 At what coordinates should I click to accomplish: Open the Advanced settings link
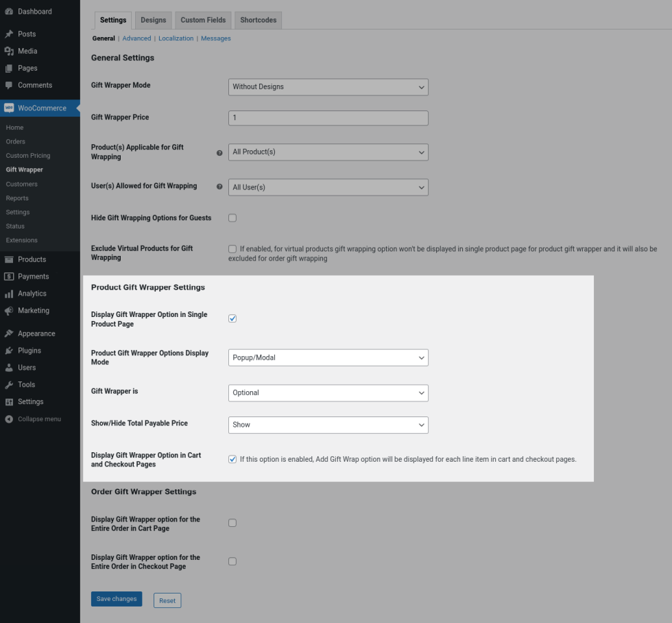coord(136,38)
